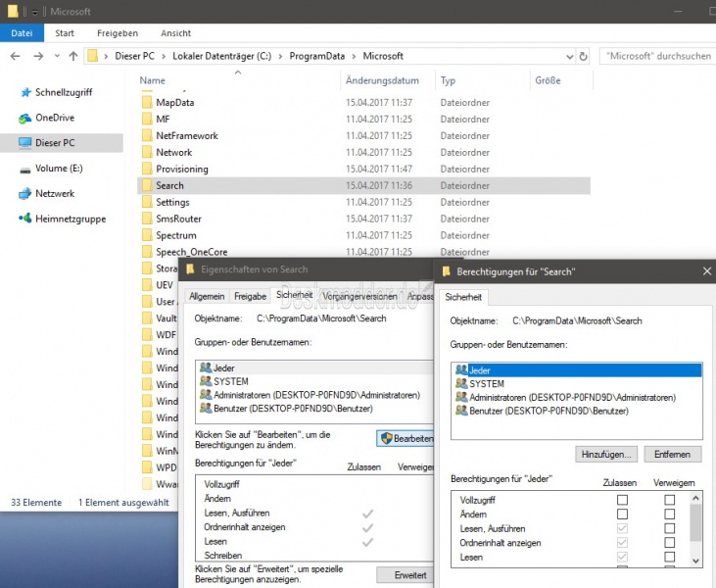Viewport: 716px width, 588px height.
Task: Click Bearbeiten button in Eigenschaften dialog
Action: [406, 439]
